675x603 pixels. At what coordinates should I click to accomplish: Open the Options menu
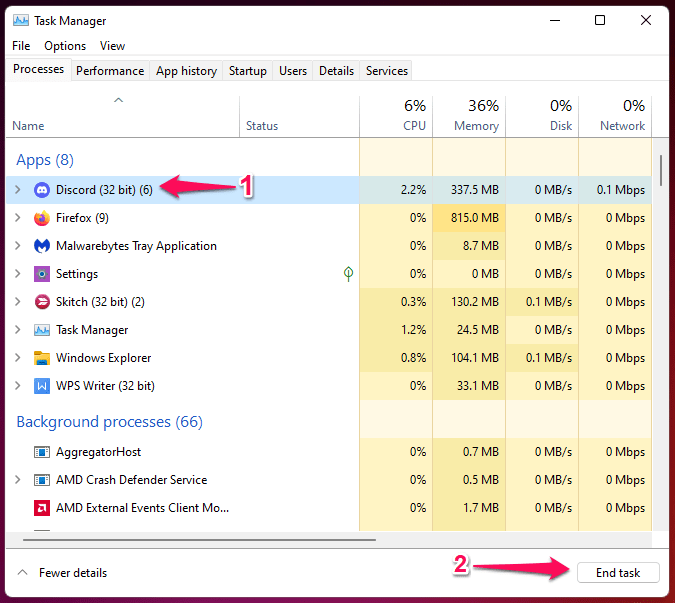pyautogui.click(x=65, y=46)
